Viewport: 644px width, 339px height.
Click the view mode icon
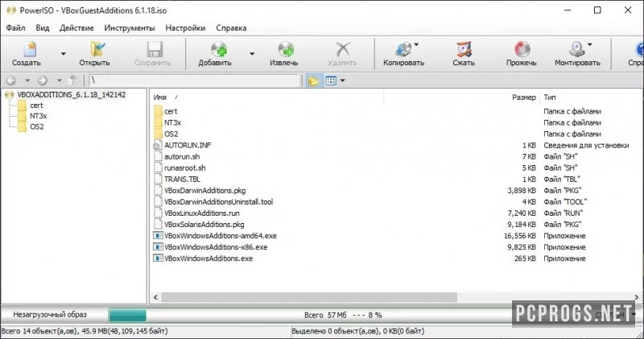coord(331,81)
